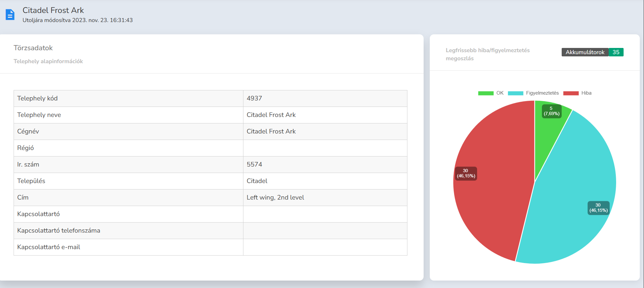
Task: Click the 30 (46,15%) label on red slice
Action: coord(466,173)
